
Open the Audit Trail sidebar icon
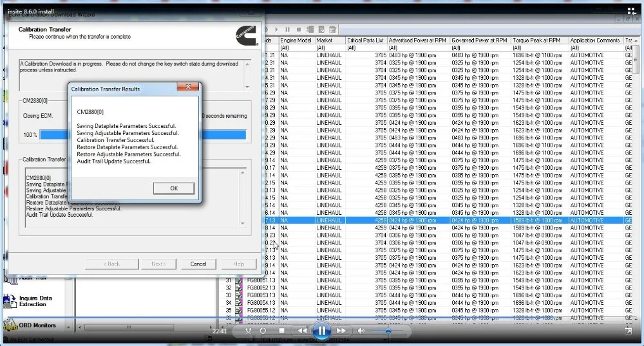[x=11, y=280]
